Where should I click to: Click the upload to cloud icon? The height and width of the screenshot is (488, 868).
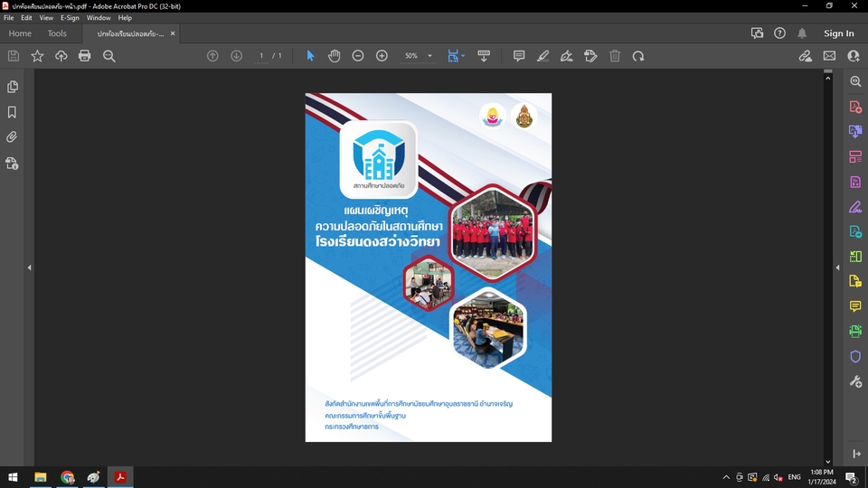pos(61,56)
